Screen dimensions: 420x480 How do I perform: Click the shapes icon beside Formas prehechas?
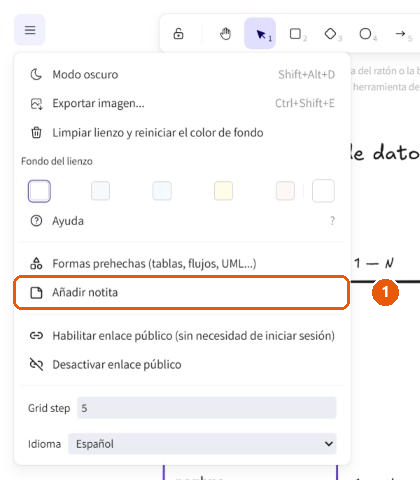(36, 263)
